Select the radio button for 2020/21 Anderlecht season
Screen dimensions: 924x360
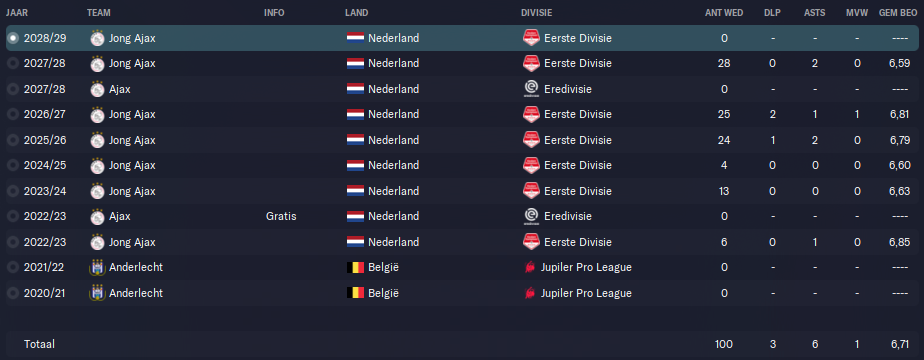pos(13,293)
